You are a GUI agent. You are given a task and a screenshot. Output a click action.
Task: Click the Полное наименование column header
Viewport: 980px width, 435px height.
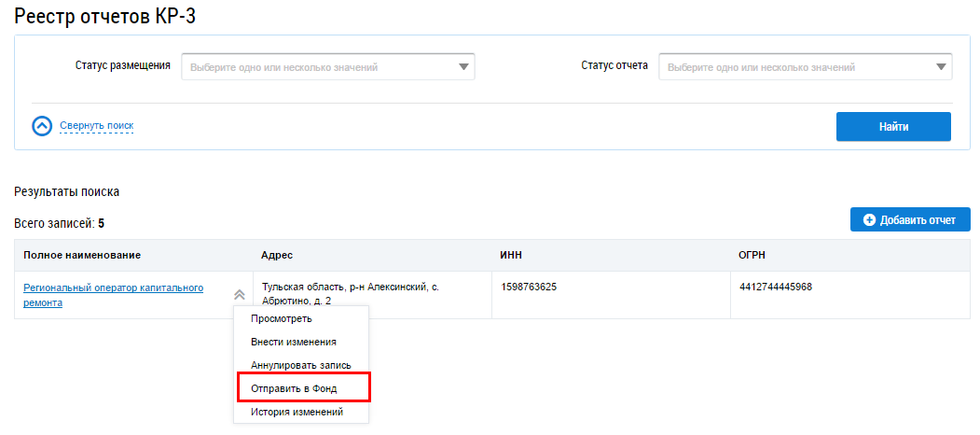[x=82, y=255]
